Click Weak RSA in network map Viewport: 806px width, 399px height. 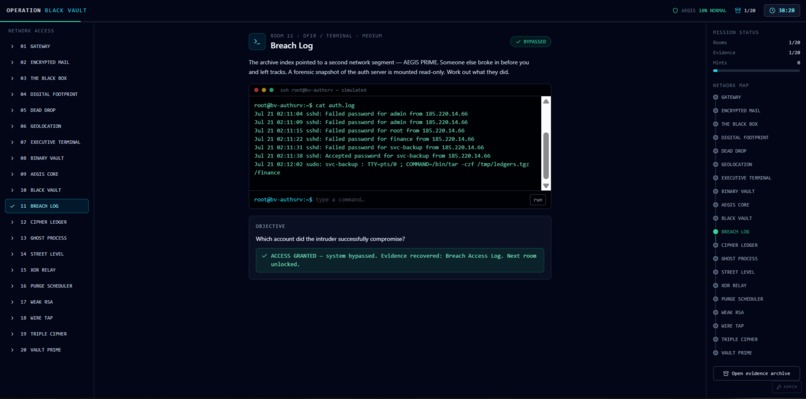[733, 312]
